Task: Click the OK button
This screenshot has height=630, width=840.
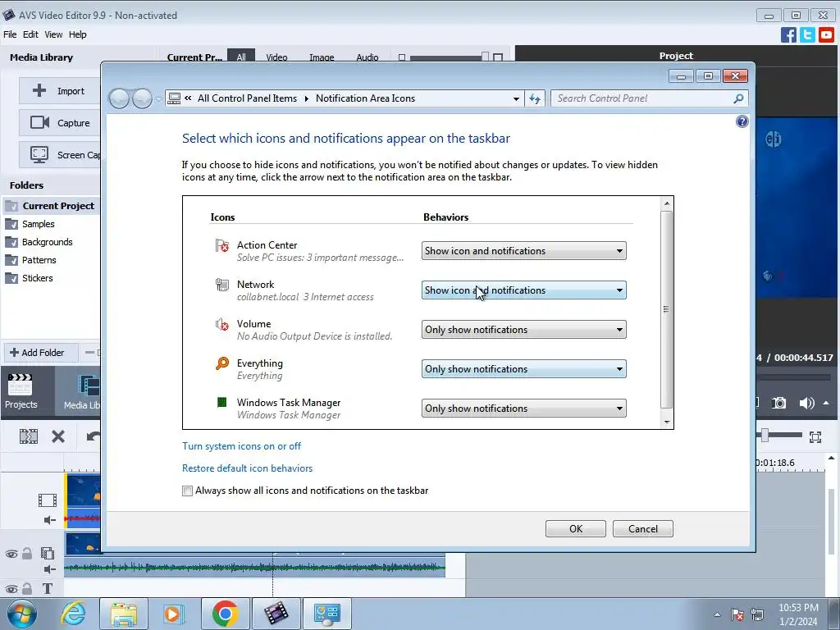Action: [575, 529]
